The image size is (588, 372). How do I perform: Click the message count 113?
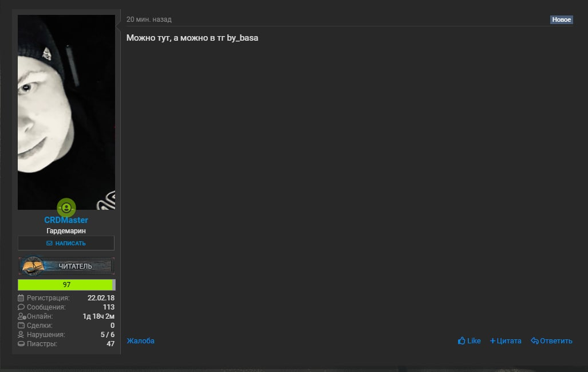(x=109, y=307)
